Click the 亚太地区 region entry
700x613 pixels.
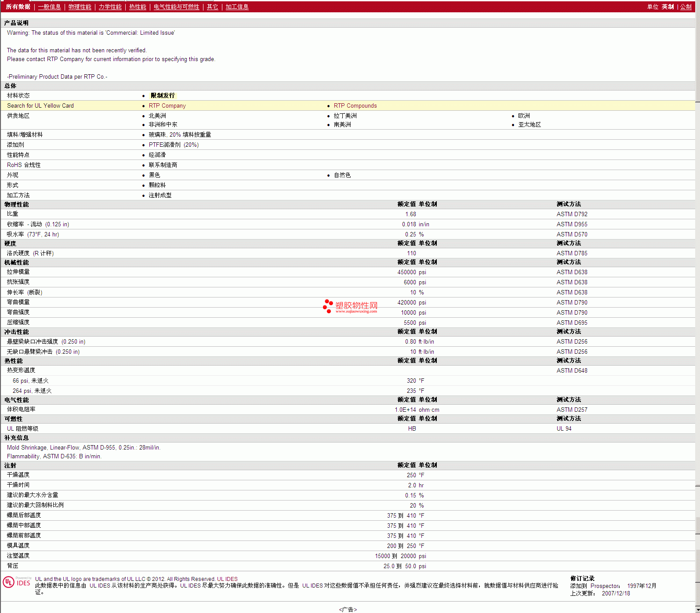click(x=530, y=124)
